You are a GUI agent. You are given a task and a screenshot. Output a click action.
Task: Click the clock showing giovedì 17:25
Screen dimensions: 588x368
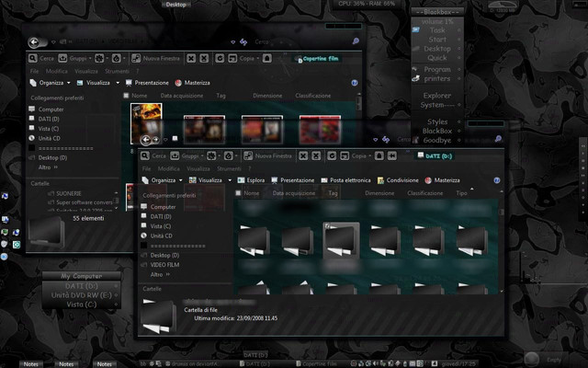[458, 363]
